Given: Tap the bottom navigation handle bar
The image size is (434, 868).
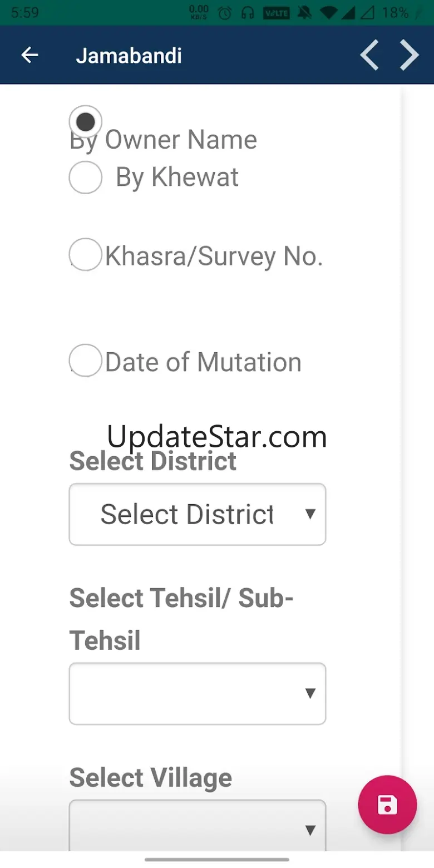Looking at the screenshot, I should (x=217, y=860).
